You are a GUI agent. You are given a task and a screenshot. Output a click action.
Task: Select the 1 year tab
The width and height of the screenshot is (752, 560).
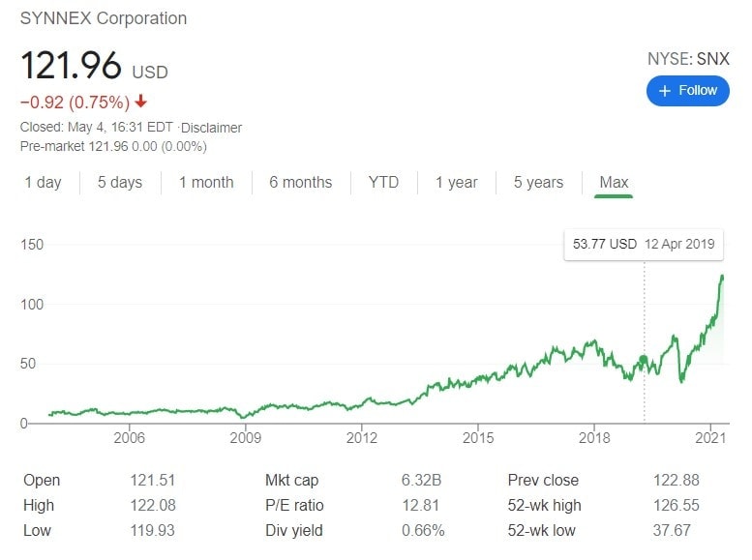[456, 182]
